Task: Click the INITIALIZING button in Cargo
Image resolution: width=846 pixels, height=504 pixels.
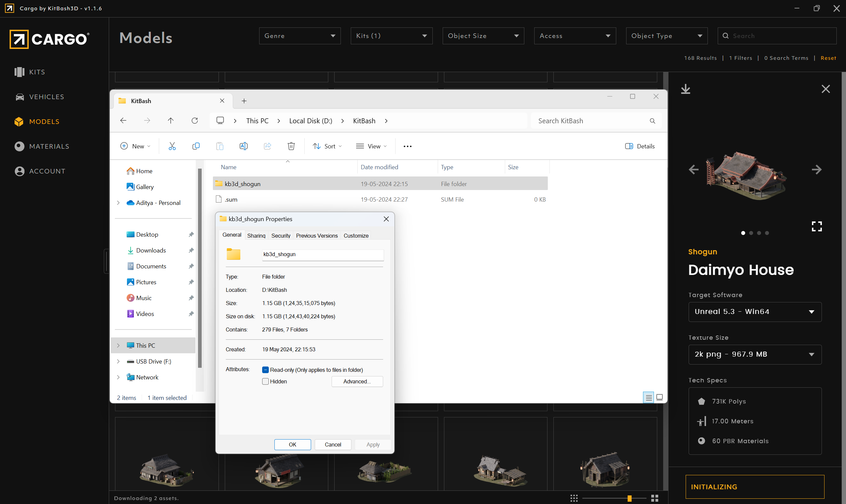Action: pos(755,487)
